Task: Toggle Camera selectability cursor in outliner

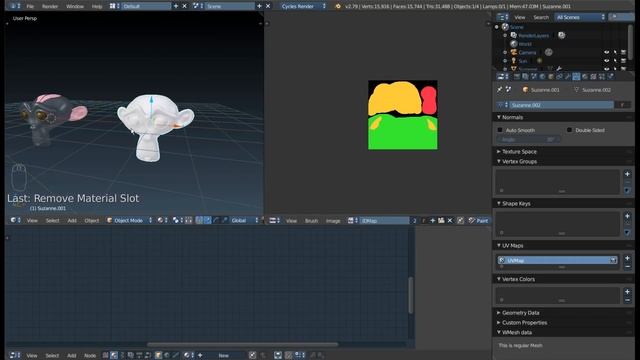Action: tap(615, 52)
